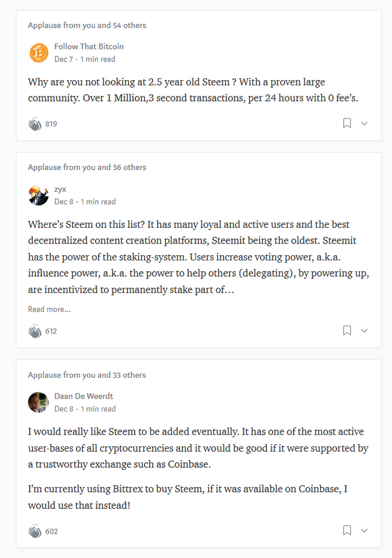
Task: Open the Daan De Weerdt author link
Action: click(x=84, y=396)
